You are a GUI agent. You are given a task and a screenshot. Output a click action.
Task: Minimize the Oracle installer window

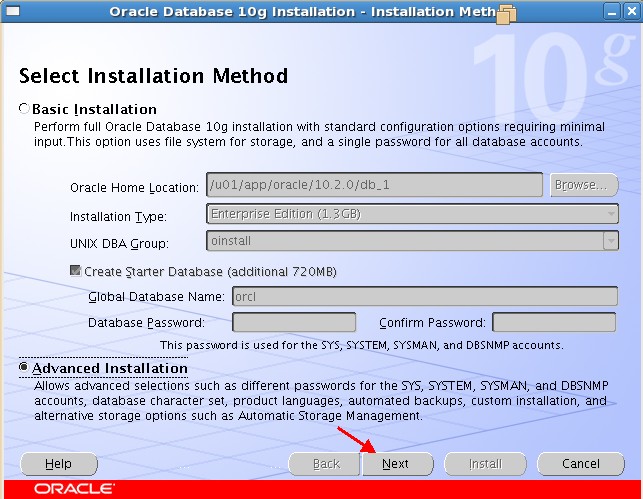pyautogui.click(x=612, y=11)
